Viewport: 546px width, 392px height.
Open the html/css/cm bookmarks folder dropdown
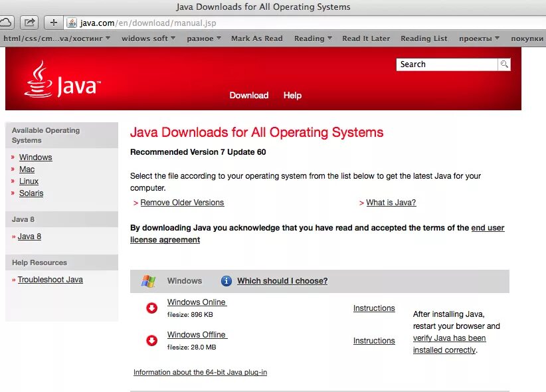pos(56,39)
